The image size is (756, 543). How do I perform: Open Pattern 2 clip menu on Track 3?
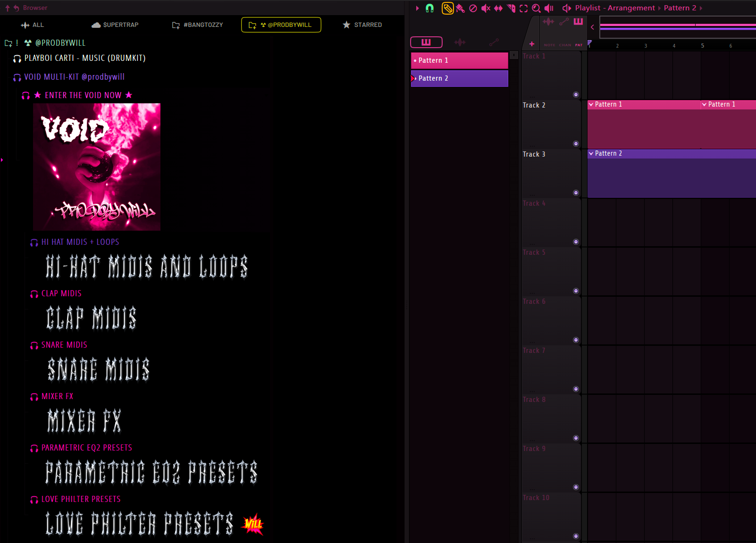pos(591,153)
